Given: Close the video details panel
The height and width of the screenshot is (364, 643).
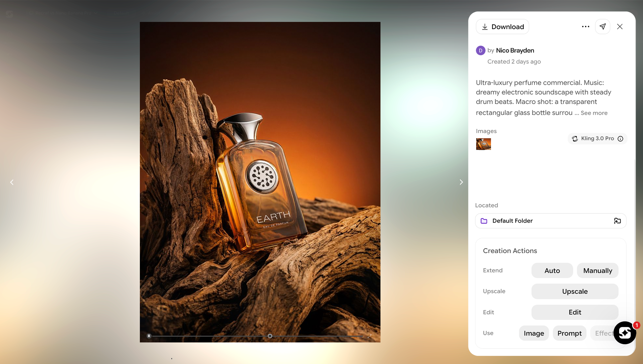Looking at the screenshot, I should pyautogui.click(x=620, y=27).
